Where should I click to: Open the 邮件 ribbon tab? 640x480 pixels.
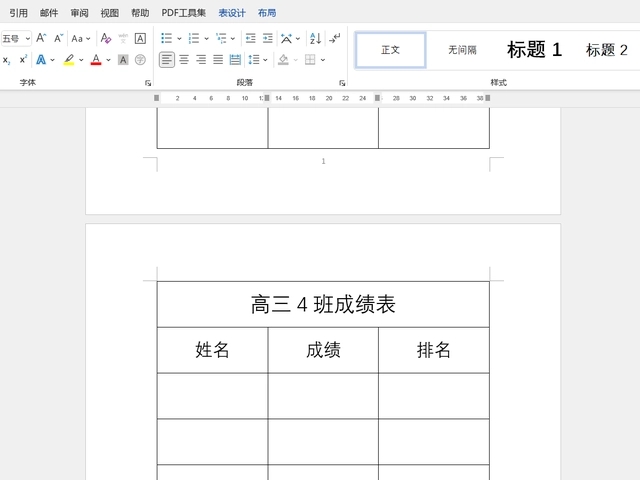pos(49,13)
